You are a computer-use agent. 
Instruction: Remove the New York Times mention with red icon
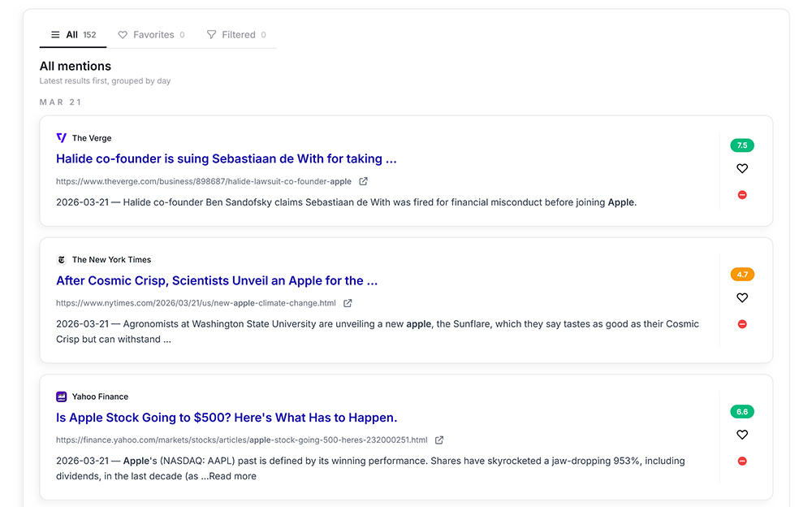742,324
